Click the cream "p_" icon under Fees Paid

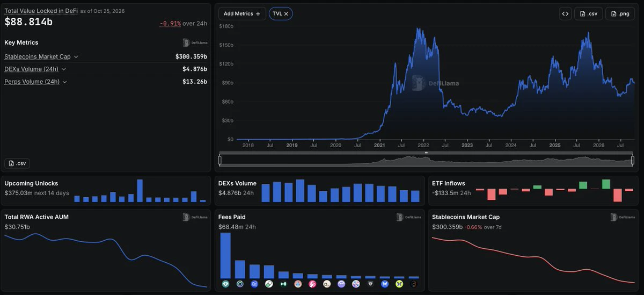click(327, 284)
